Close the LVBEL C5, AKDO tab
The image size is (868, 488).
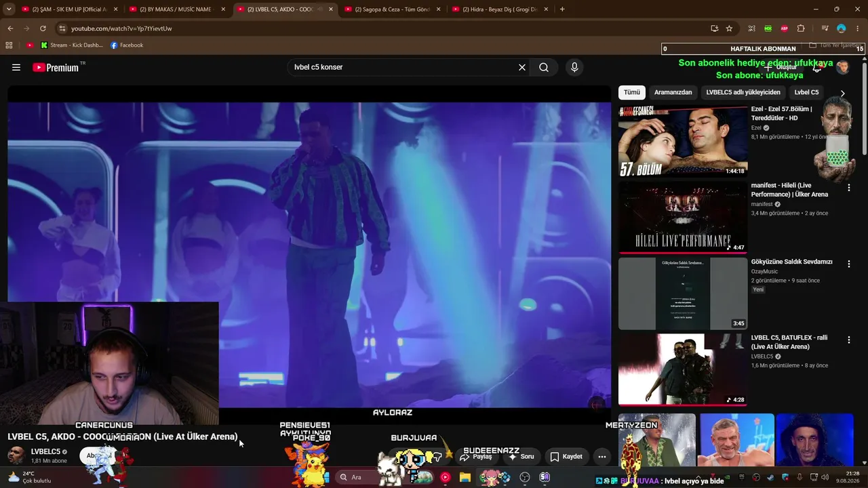(330, 9)
